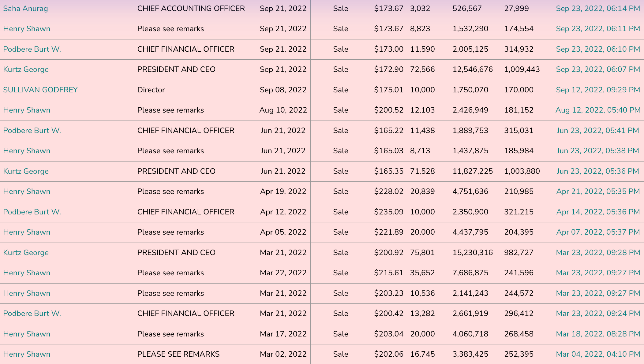Open filing dated Sep 23, 2022, 06:14 PM
The image size is (644, 364).
pos(598,9)
